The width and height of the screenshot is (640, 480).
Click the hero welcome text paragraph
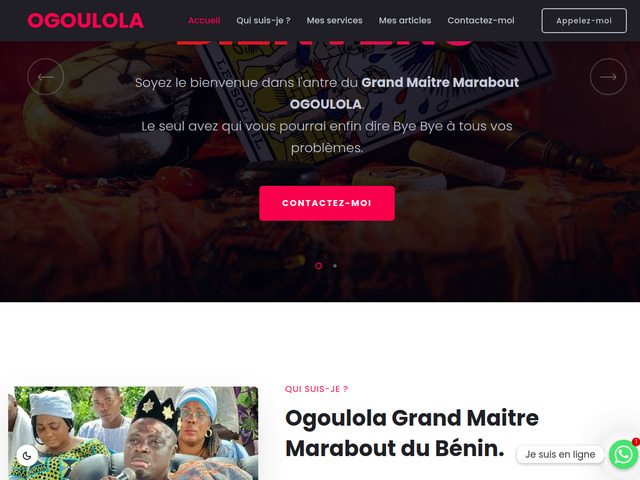327,115
